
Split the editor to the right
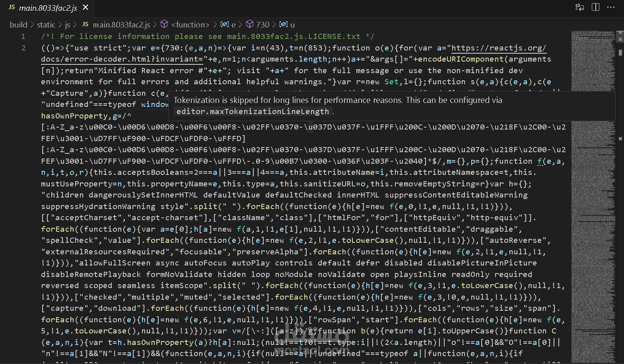[595, 7]
